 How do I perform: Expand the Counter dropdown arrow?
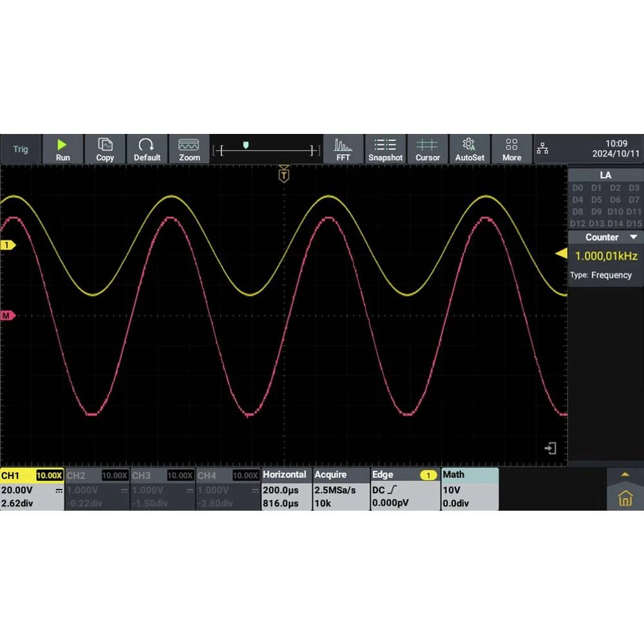click(x=634, y=238)
